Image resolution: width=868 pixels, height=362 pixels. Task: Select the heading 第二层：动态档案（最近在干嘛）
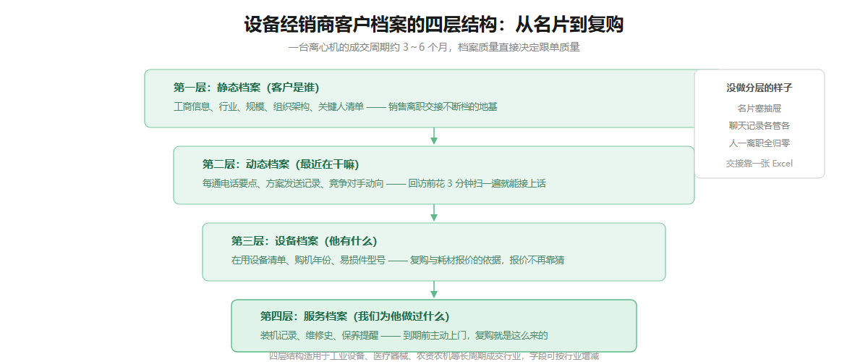pos(281,164)
